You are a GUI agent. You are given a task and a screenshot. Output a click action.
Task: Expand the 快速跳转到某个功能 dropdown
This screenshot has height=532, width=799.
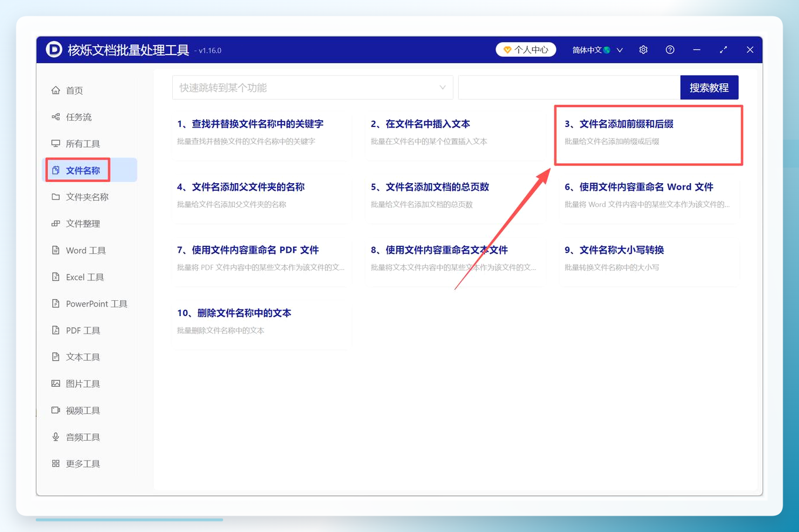312,88
